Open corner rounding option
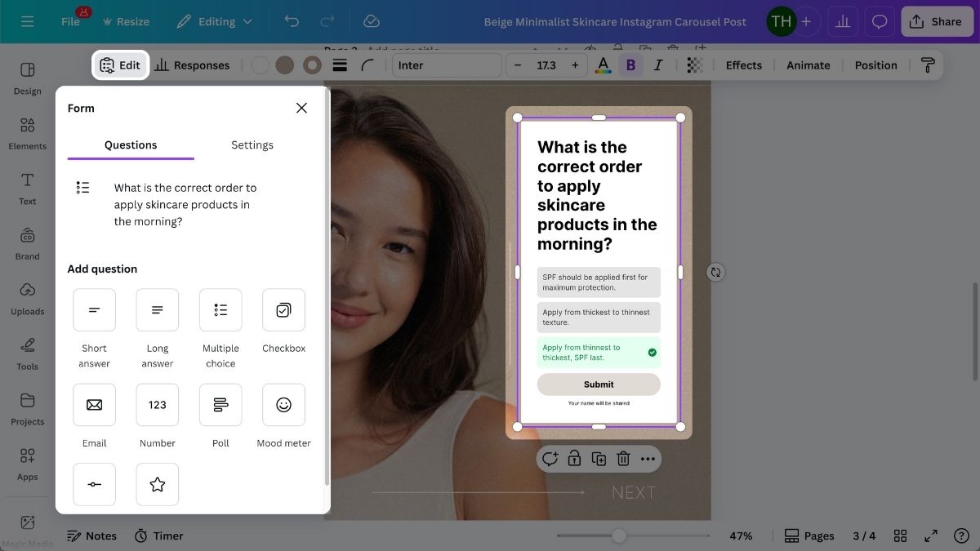The width and height of the screenshot is (980, 551). point(367,65)
